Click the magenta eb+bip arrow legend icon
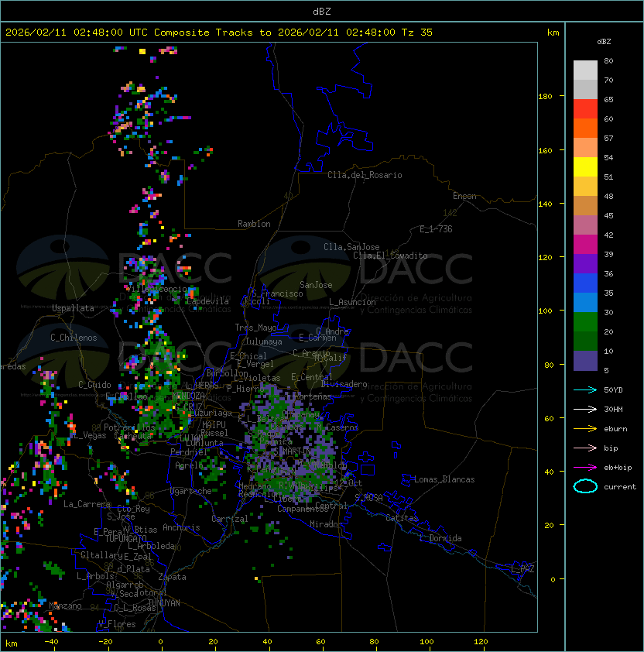The width and height of the screenshot is (644, 652). [x=585, y=468]
